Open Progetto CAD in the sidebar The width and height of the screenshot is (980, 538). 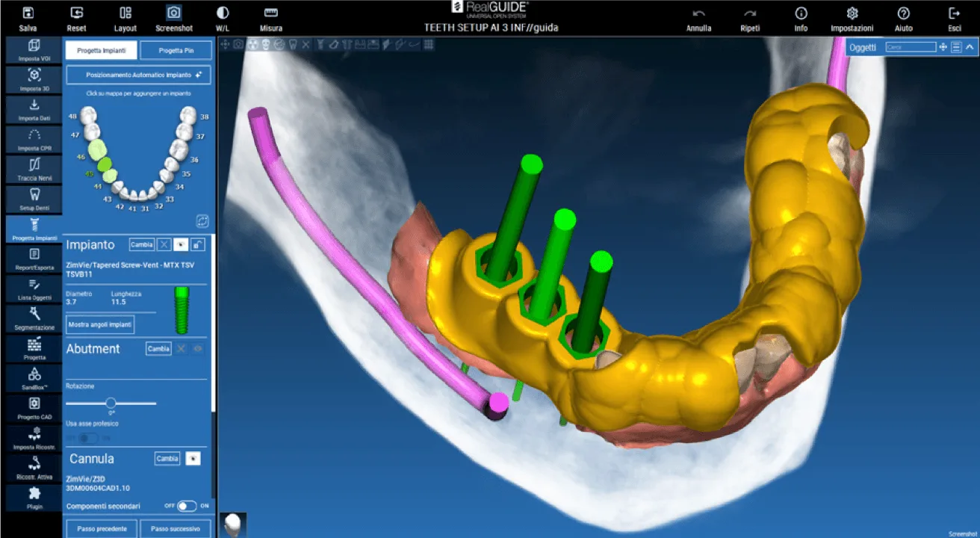point(34,408)
